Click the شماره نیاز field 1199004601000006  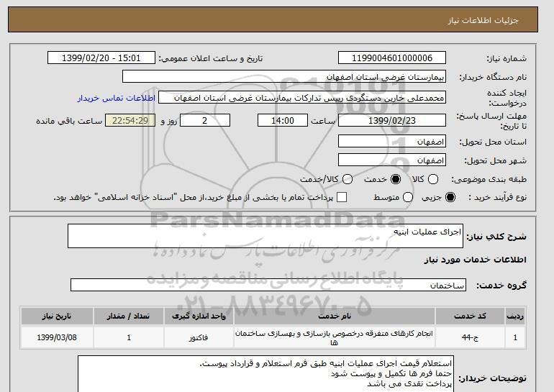pos(392,58)
